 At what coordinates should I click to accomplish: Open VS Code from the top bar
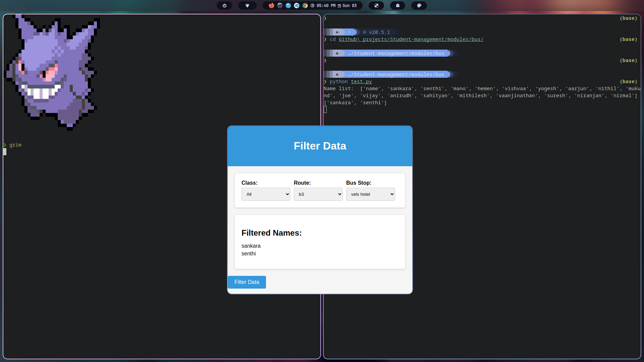[x=297, y=6]
